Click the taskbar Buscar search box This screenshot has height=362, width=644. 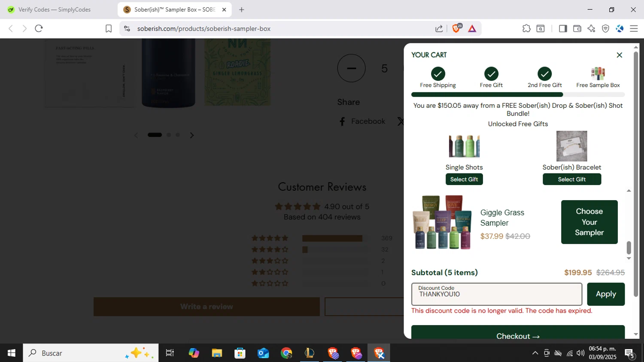[91, 353]
